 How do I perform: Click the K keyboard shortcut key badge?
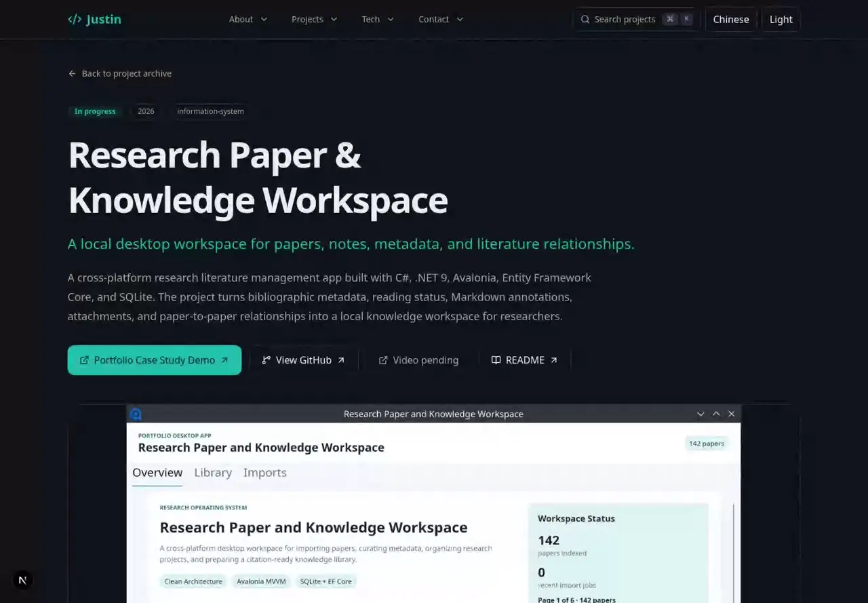pos(687,19)
